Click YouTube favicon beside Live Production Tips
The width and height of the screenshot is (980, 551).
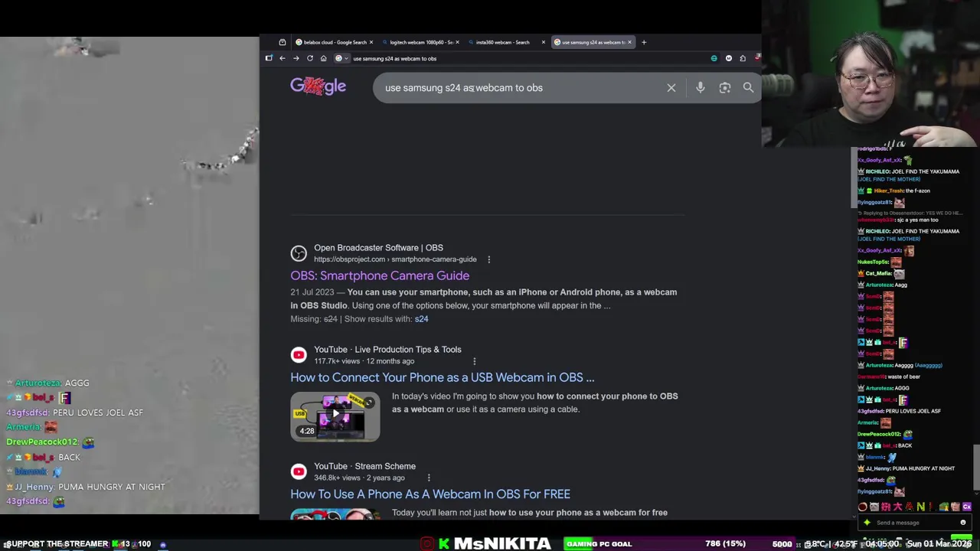pos(299,355)
